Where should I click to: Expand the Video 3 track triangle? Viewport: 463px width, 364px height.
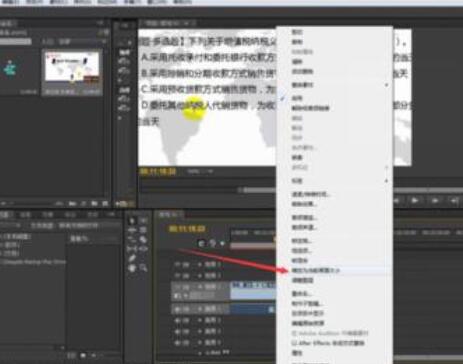[x=200, y=264]
